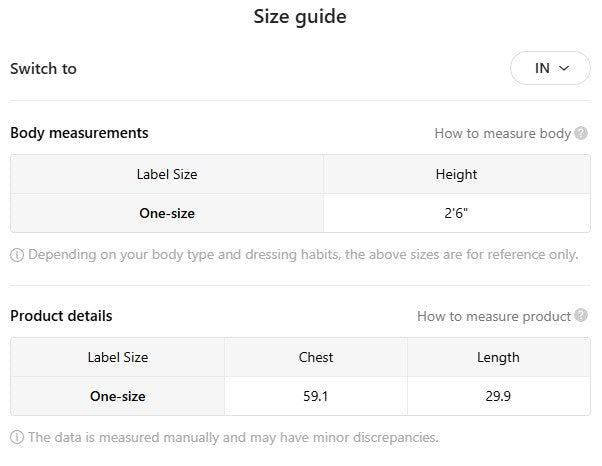Click the "Size guide" title
602x466 pixels.
[300, 16]
